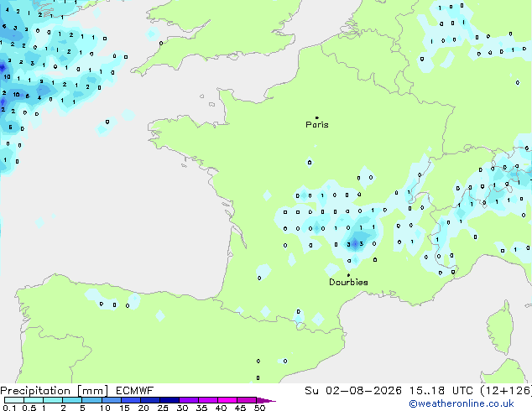Click the legend value '25'
The height and width of the screenshot is (411, 532).
[163, 408]
